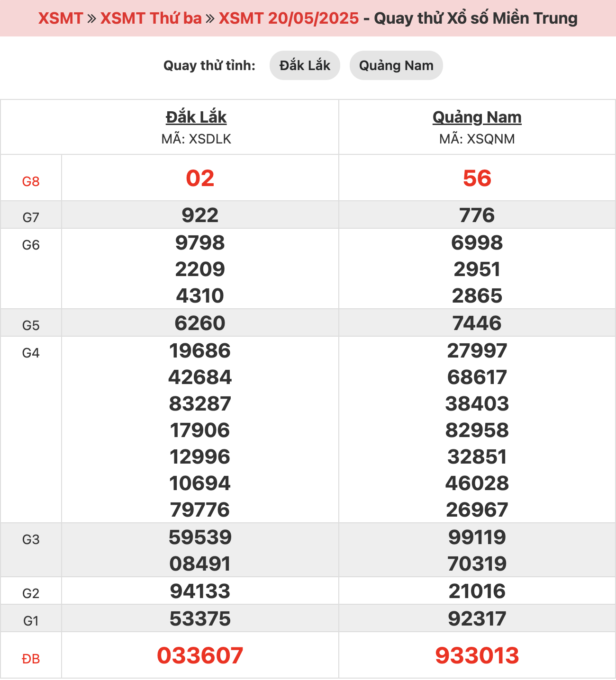The width and height of the screenshot is (616, 680).
Task: Click the MÃ: XSQNM code text
Action: click(477, 139)
